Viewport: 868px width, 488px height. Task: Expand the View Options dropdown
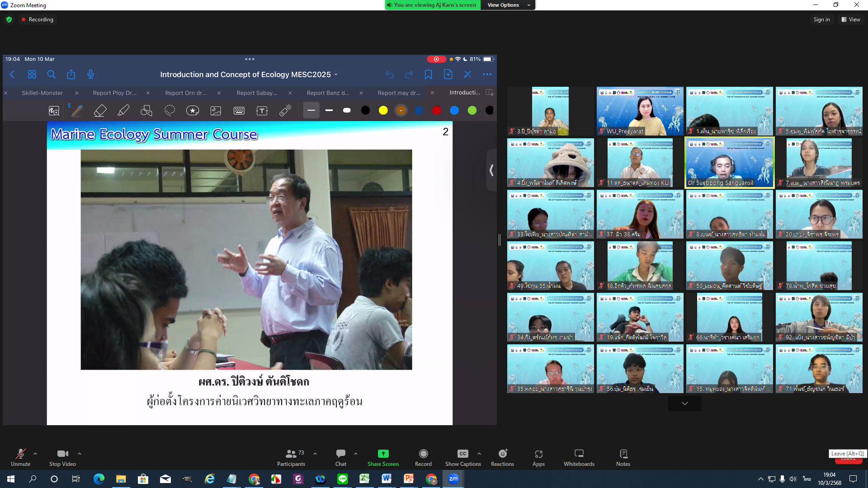tap(508, 5)
